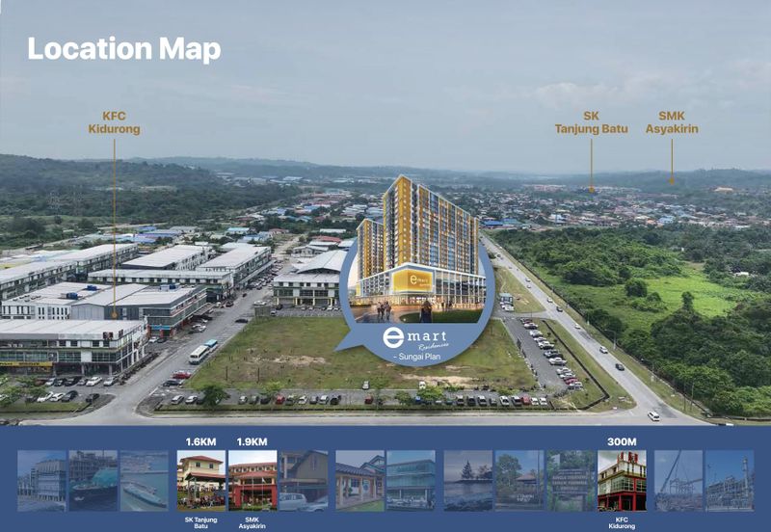
Task: Open the first faded thumbnail on far left
Action: click(41, 480)
